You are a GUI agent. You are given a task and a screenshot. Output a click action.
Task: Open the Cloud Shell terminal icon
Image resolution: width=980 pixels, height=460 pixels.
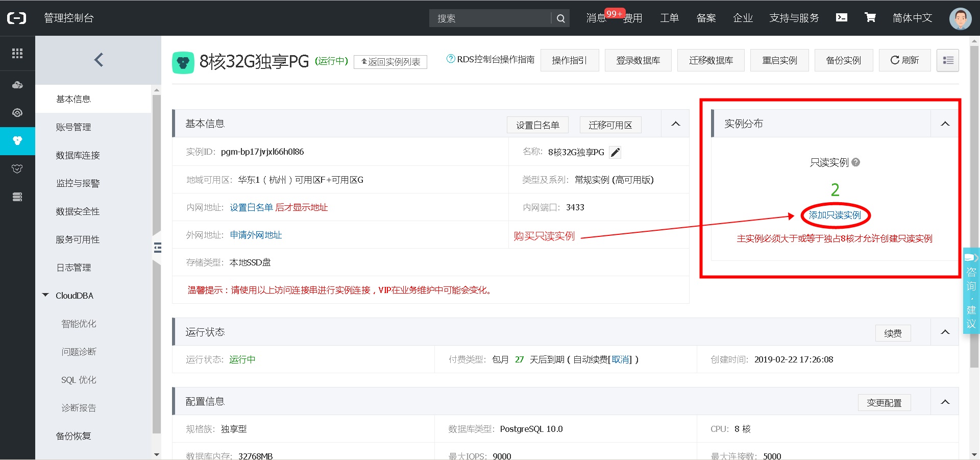(x=842, y=17)
